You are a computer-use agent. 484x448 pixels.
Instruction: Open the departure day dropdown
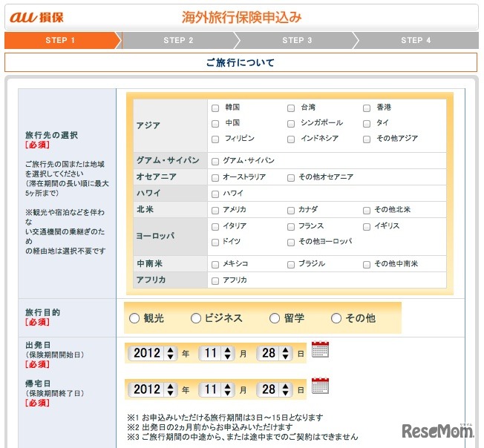click(275, 353)
